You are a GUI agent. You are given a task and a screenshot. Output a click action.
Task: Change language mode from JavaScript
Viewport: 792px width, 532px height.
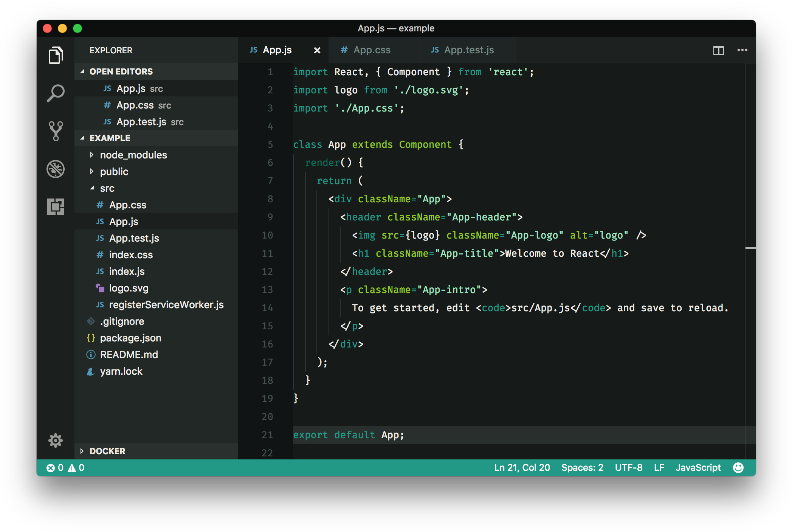click(x=698, y=467)
